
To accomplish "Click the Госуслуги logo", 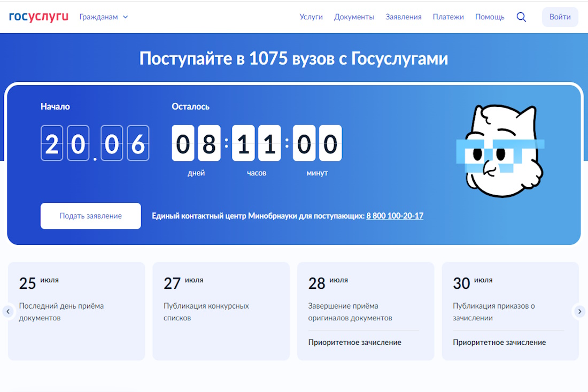I will pos(38,17).
